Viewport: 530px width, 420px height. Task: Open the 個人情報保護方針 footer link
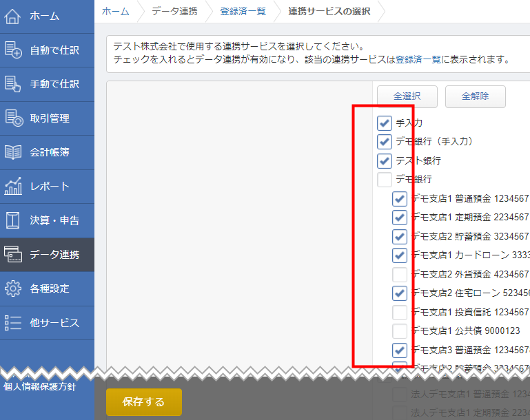[x=39, y=386]
